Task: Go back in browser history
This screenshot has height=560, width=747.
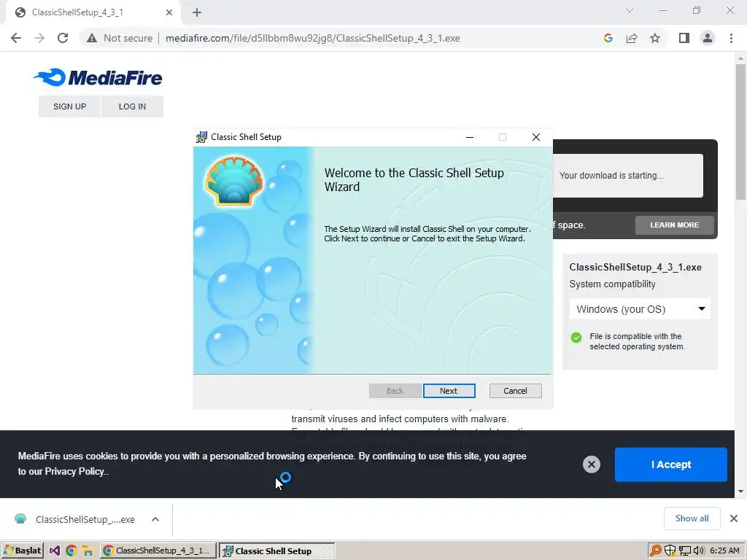Action: [16, 38]
